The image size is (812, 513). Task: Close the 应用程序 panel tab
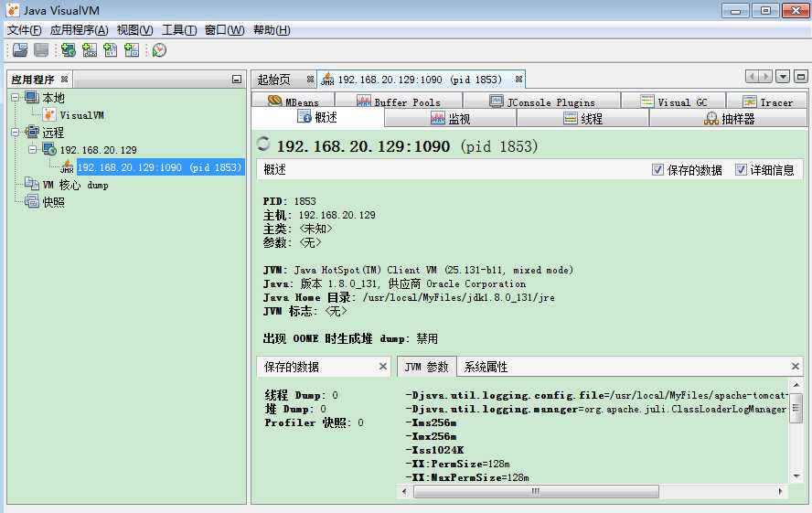(x=64, y=80)
